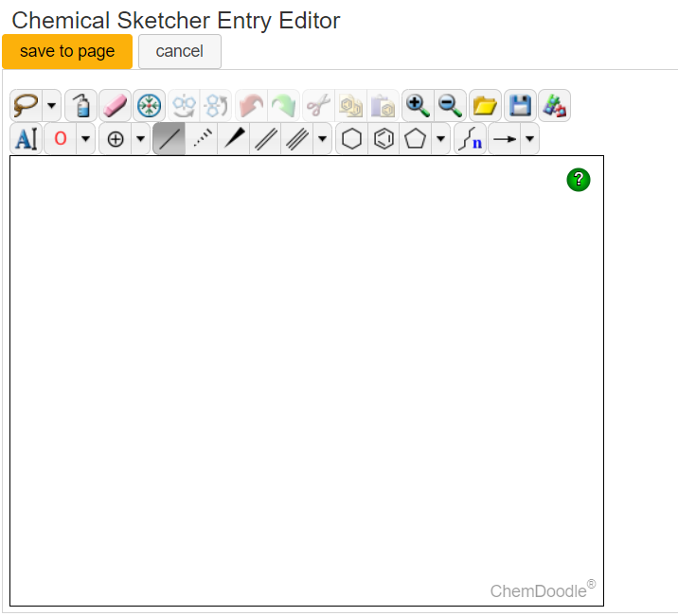Screen dimensions: 678x616
Task: Expand the ring shapes dropdown arrow
Action: 441,139
